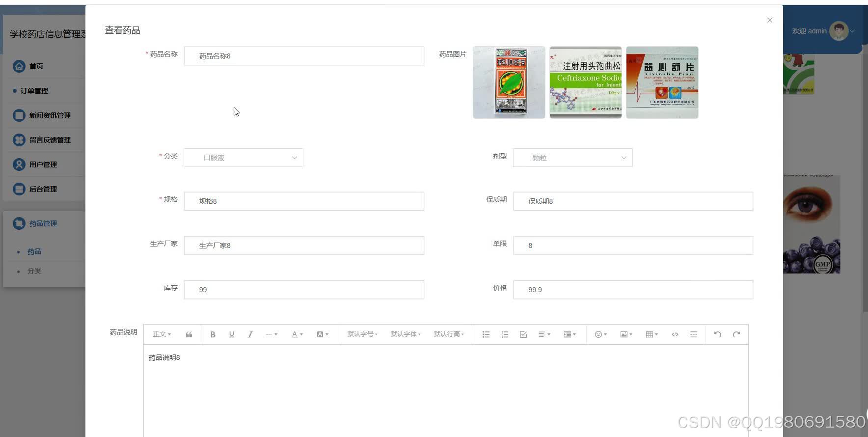The width and height of the screenshot is (868, 437).
Task: Open the text alignment menu
Action: point(544,334)
